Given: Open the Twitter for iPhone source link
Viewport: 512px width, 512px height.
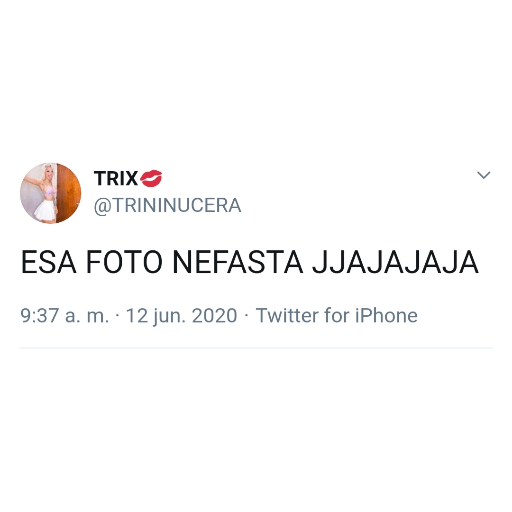Looking at the screenshot, I should [x=336, y=315].
